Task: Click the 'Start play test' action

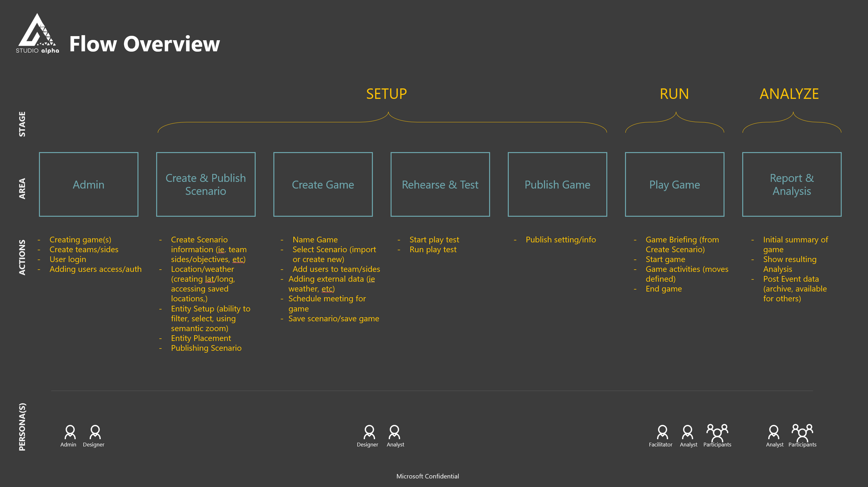Action: [434, 240]
